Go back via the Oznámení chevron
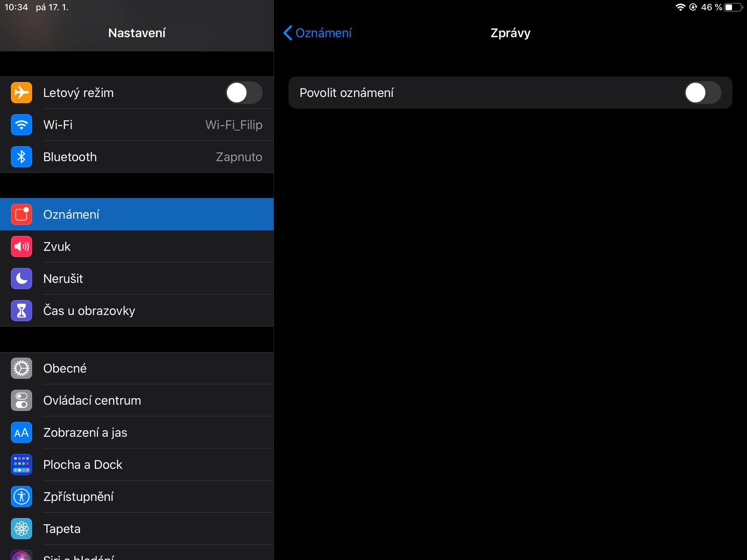This screenshot has width=747, height=560. [x=317, y=33]
